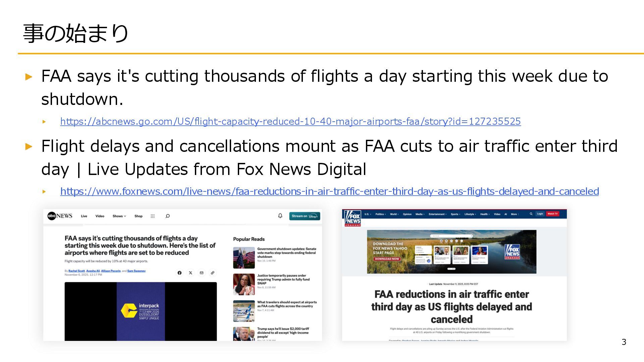Copy article link with chain icon

213,273
